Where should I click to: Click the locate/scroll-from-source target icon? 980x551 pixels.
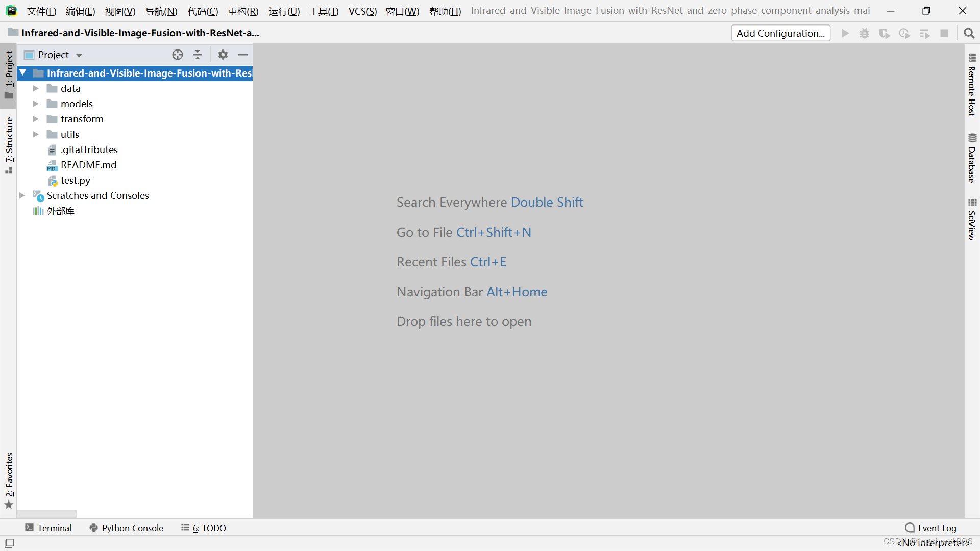pyautogui.click(x=177, y=55)
